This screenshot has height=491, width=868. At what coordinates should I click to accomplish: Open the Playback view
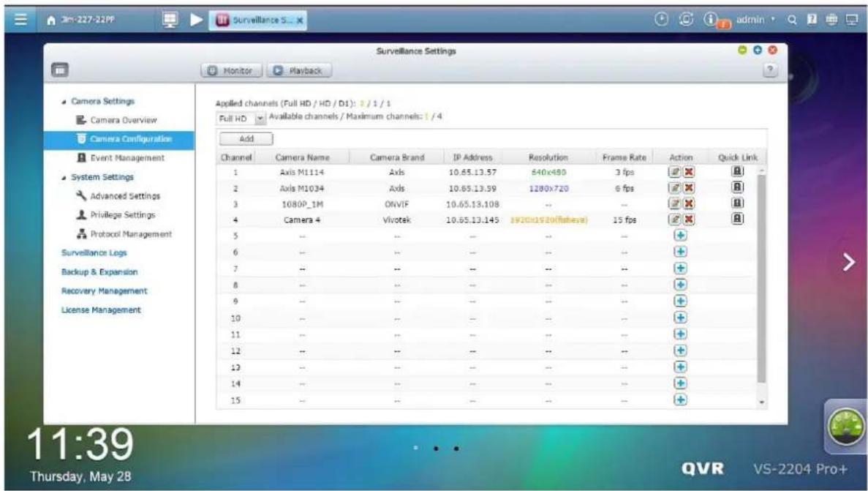coord(300,70)
